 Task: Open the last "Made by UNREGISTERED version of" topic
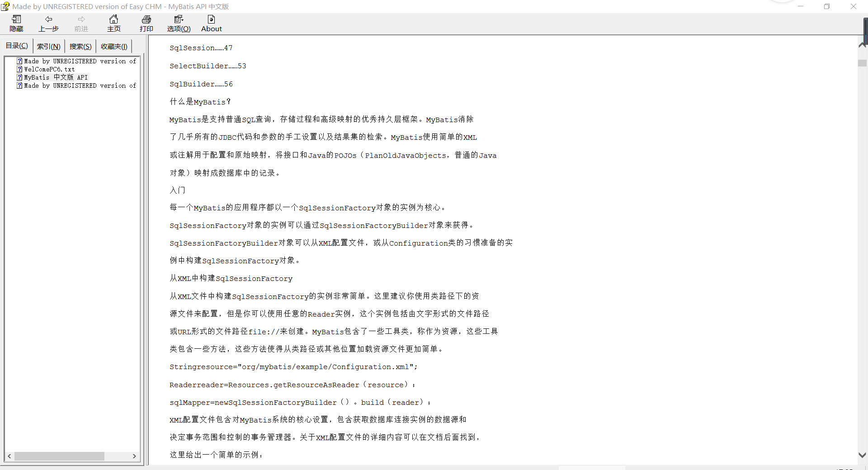point(80,85)
